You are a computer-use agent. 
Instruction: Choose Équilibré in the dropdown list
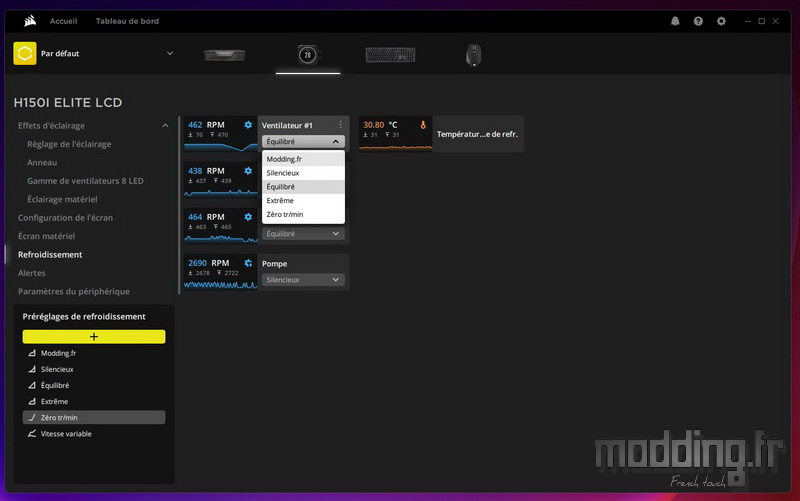(x=303, y=187)
